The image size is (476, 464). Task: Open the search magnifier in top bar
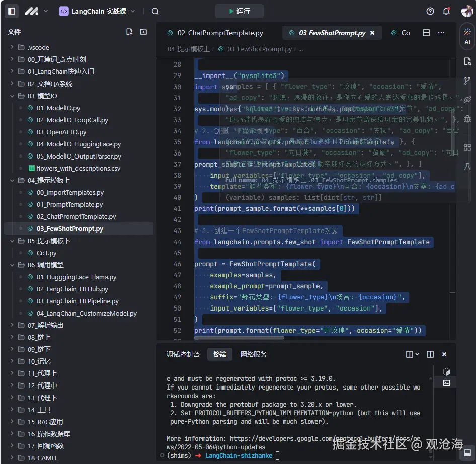pos(155,11)
